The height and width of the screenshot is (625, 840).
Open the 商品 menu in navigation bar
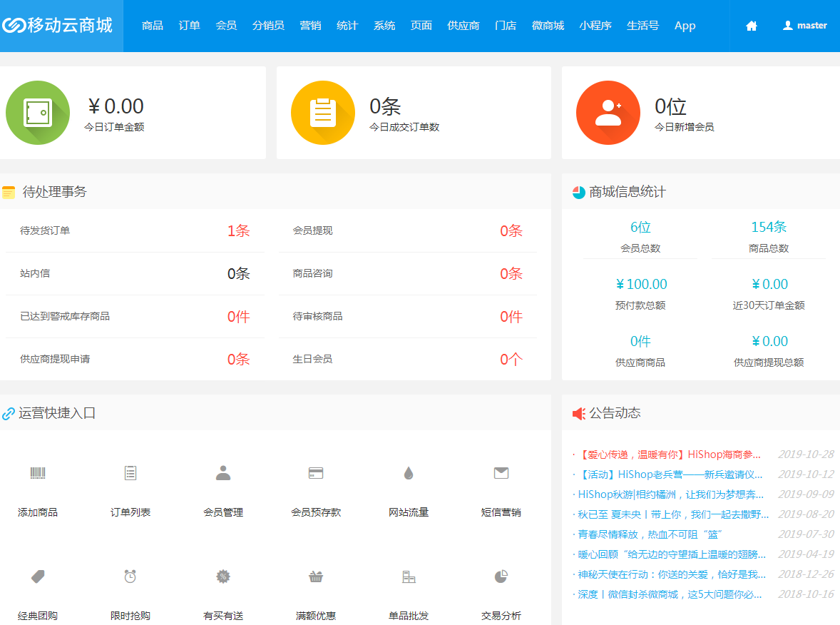point(153,26)
